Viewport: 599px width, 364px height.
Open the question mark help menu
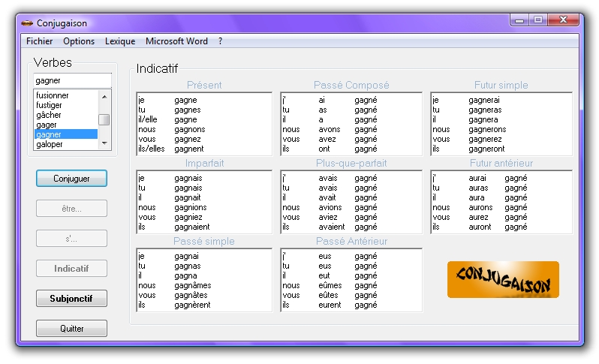[220, 41]
